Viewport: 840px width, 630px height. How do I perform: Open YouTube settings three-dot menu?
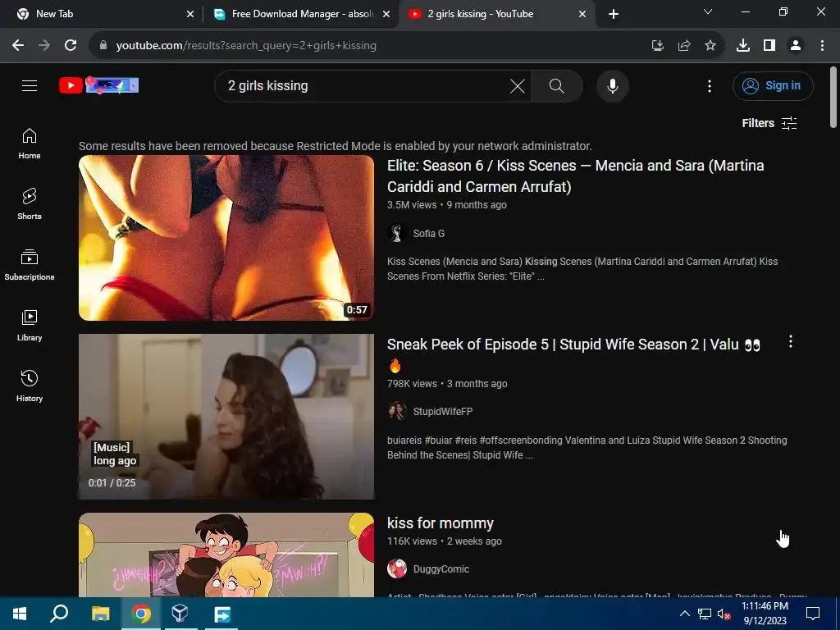coord(710,85)
